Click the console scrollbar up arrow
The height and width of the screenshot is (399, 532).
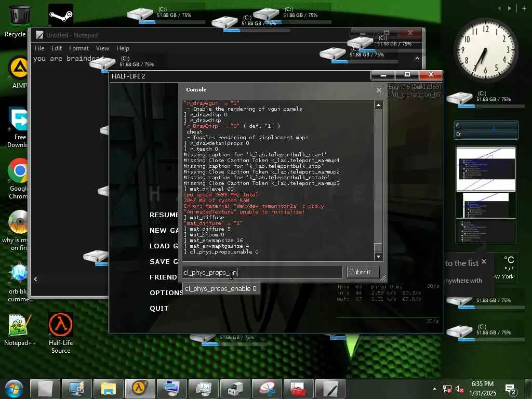pyautogui.click(x=378, y=105)
